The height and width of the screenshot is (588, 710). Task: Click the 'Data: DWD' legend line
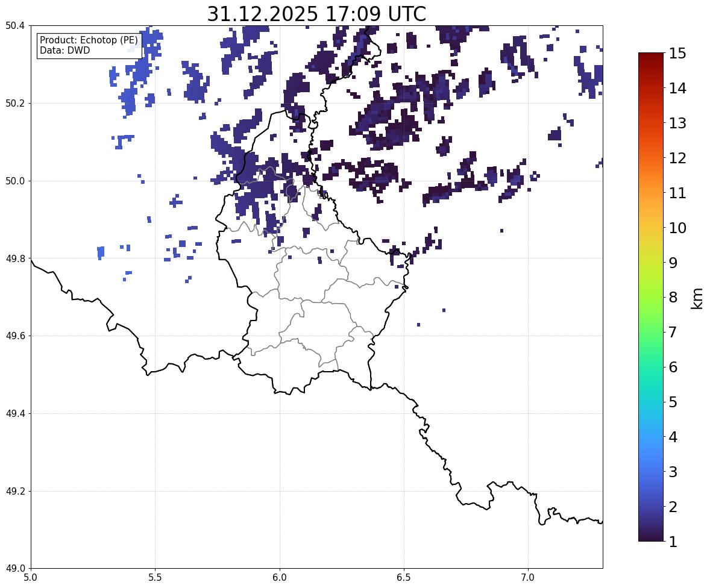64,50
